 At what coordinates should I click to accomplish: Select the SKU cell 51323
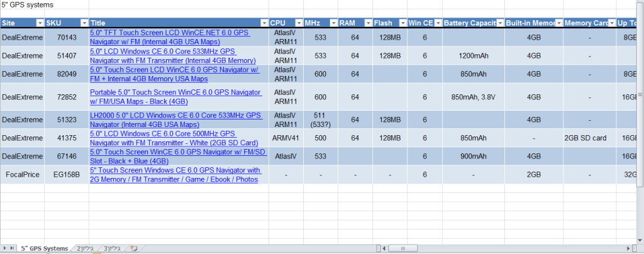67,119
